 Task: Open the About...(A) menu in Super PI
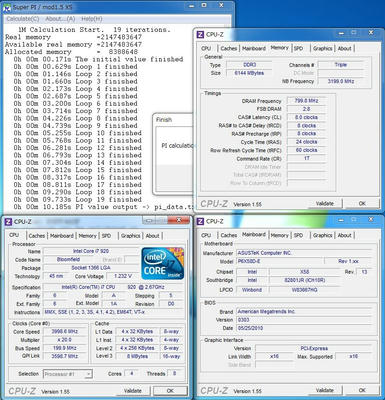point(60,19)
